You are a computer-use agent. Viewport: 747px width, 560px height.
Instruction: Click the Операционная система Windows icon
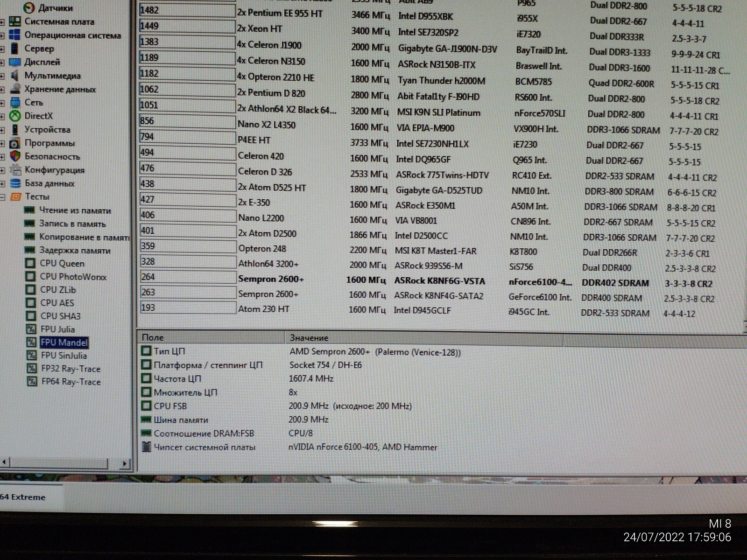(15, 35)
